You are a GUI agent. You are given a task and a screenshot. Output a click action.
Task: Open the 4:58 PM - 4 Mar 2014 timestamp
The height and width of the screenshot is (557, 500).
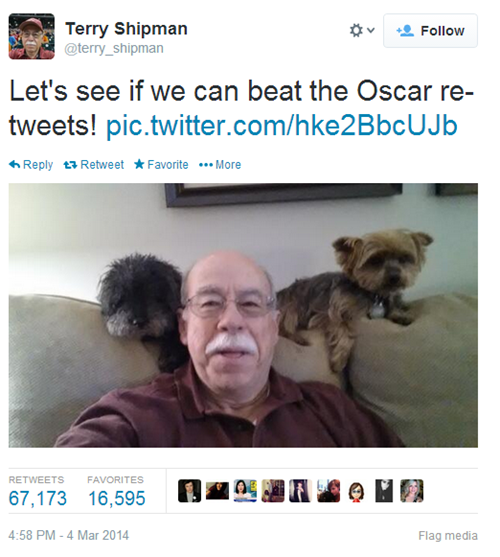(69, 535)
